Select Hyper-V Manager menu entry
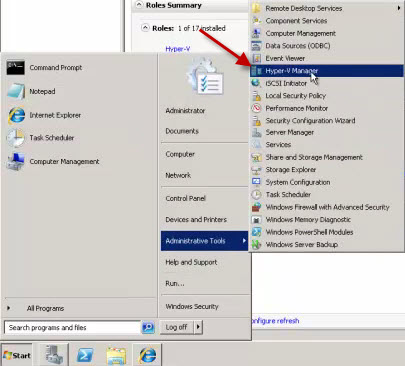The image size is (405, 366). tap(327, 71)
